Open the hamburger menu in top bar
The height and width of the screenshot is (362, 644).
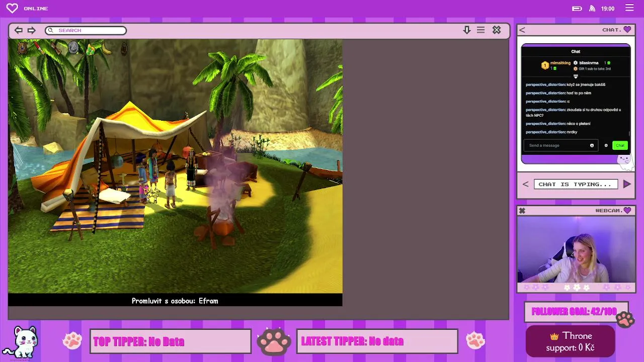tap(629, 8)
